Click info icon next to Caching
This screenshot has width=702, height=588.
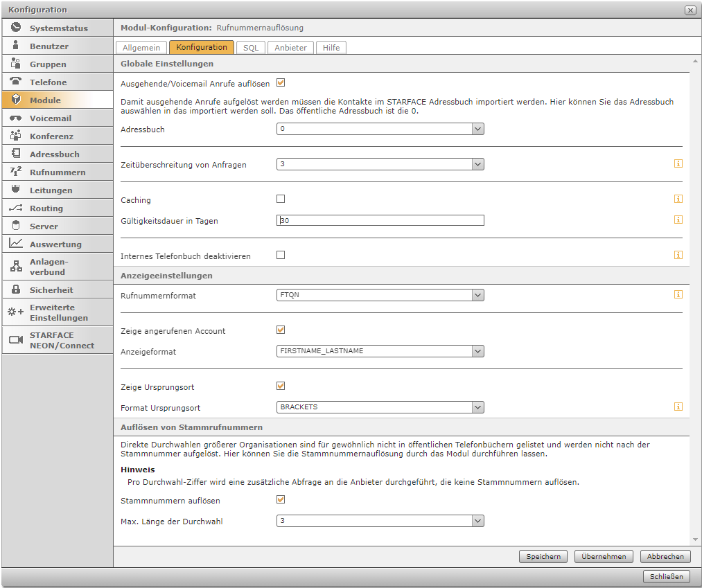click(678, 199)
